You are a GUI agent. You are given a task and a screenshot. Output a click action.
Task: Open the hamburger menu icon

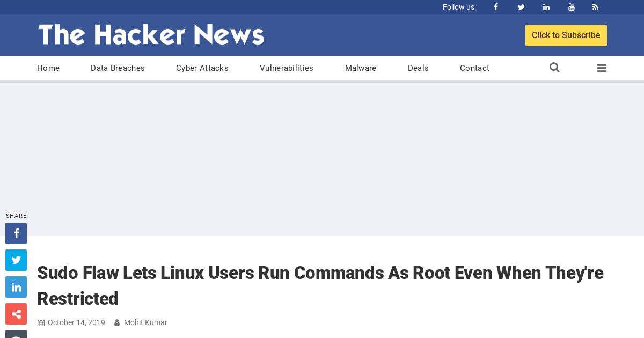(x=602, y=68)
